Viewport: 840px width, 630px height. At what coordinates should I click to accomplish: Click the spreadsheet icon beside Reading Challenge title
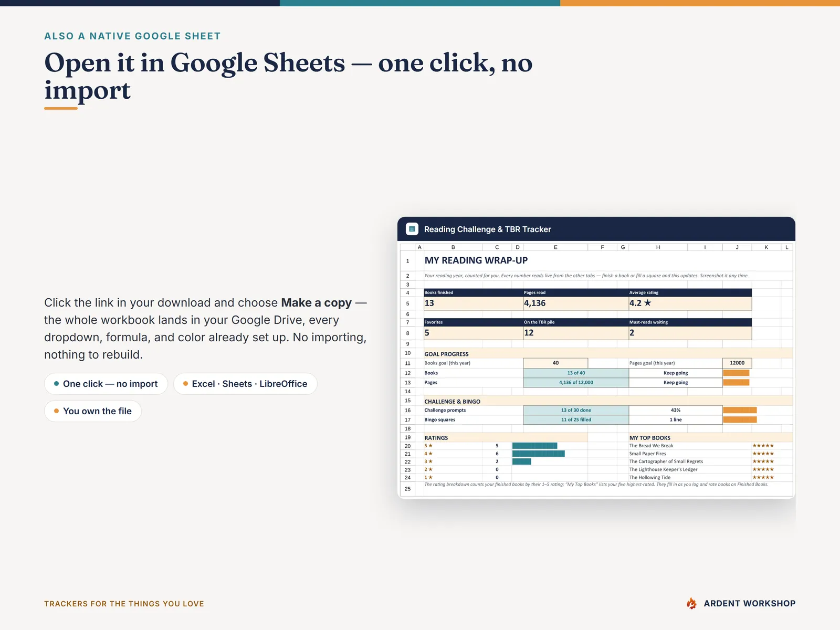pyautogui.click(x=412, y=229)
